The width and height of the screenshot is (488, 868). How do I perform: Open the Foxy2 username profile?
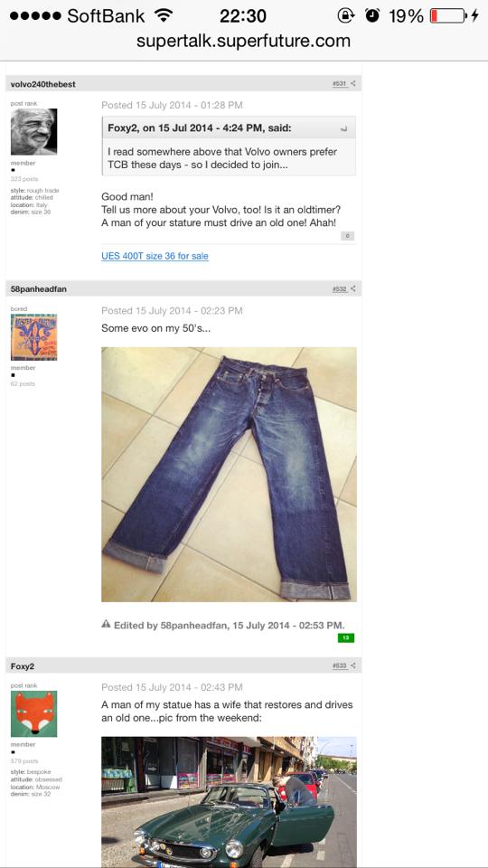pyautogui.click(x=23, y=666)
